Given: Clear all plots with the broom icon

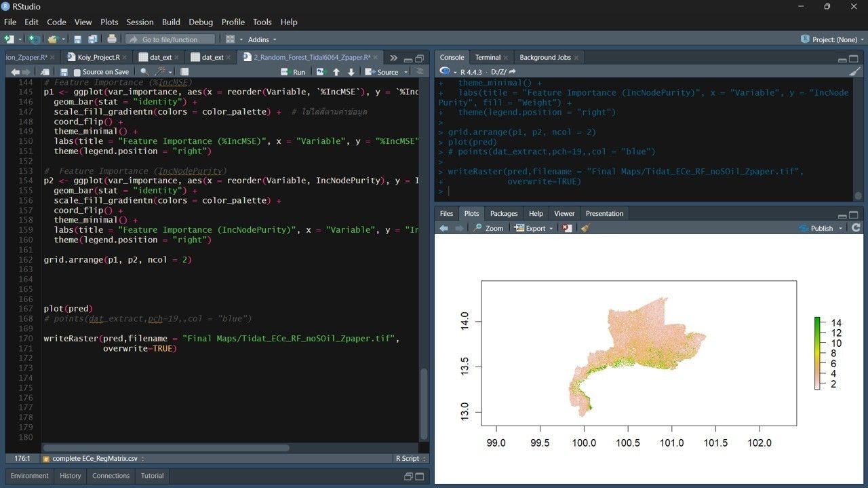Looking at the screenshot, I should point(585,228).
